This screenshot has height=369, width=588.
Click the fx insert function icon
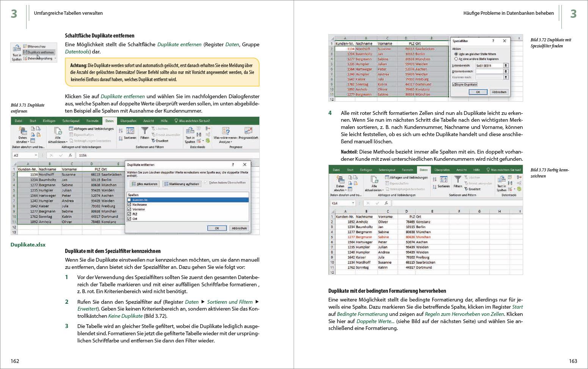(x=70, y=156)
